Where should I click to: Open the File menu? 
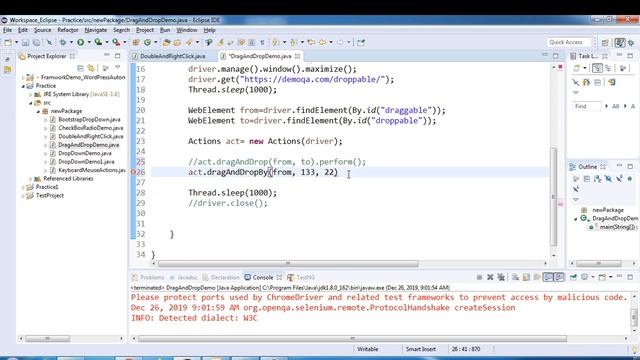click(7, 30)
